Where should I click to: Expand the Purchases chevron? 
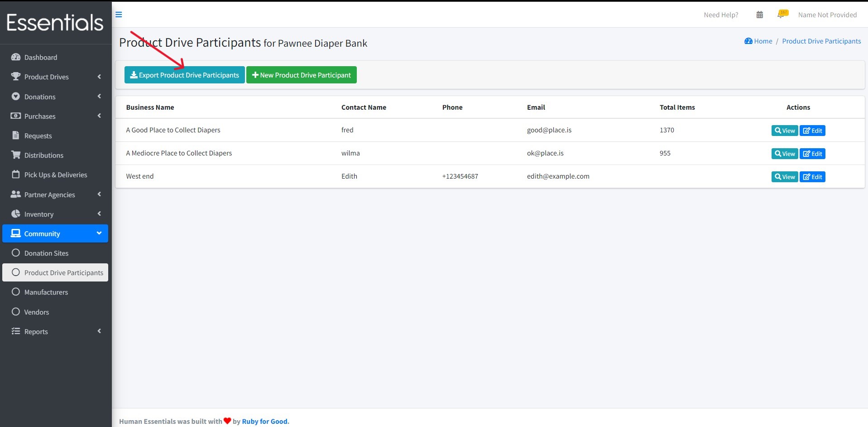(x=99, y=116)
